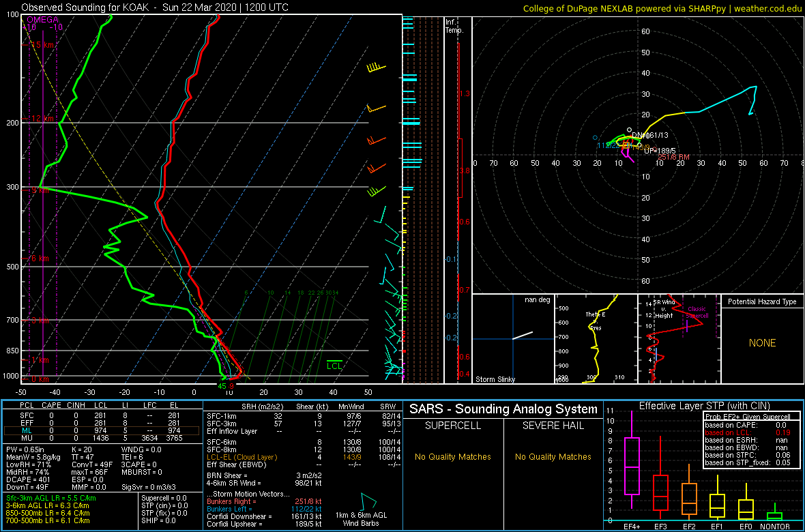The width and height of the screenshot is (805, 532).
Task: Click the 3 km height marker
Action: coord(40,321)
